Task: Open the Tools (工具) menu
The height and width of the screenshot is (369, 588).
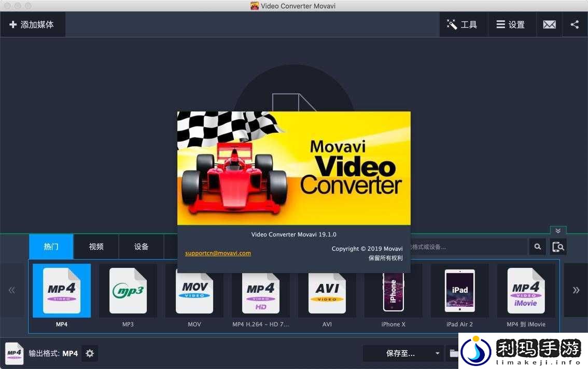Action: (463, 24)
